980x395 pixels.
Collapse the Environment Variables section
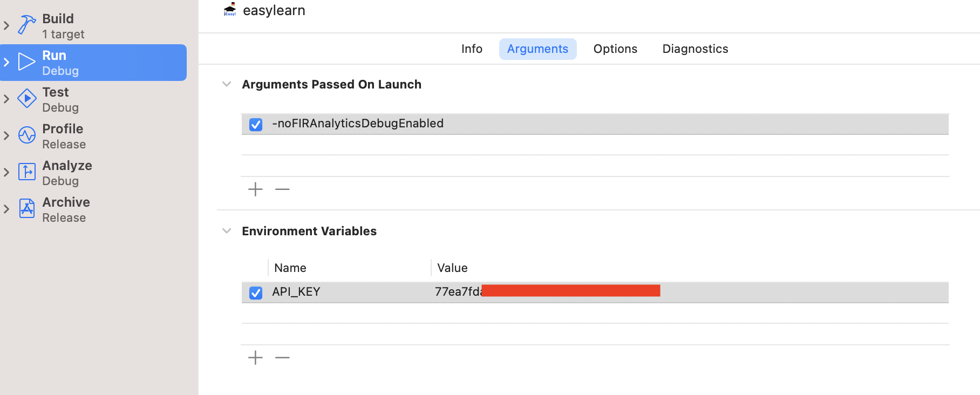(x=227, y=231)
